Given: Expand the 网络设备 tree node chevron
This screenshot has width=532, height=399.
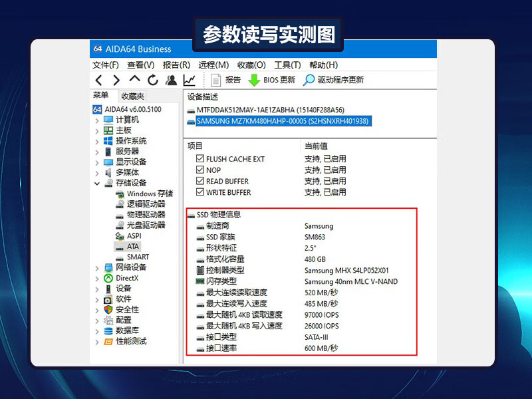Looking at the screenshot, I should (97, 268).
